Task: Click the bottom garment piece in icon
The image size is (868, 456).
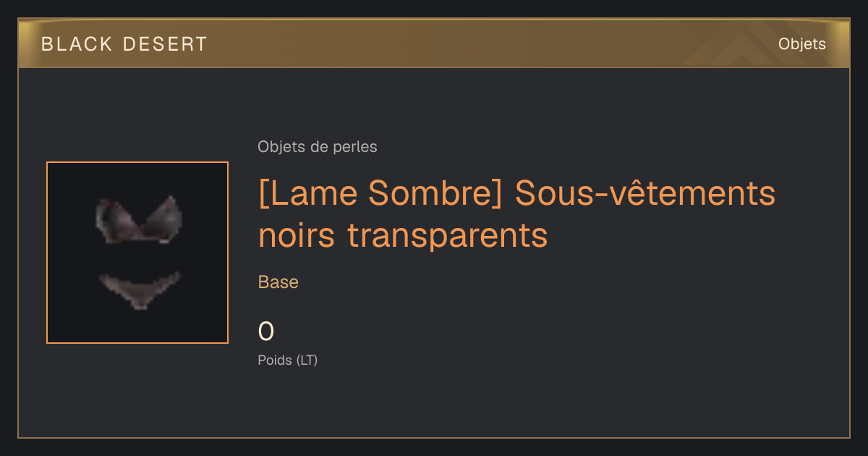Action: [139, 290]
